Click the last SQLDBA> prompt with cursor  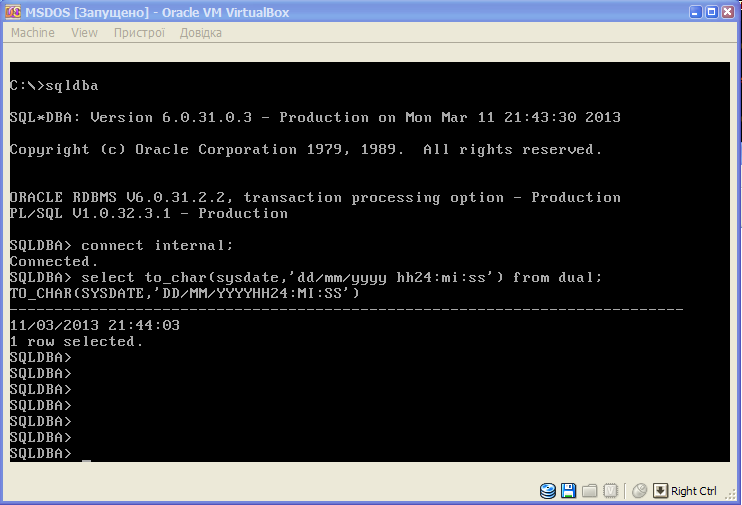point(50,453)
